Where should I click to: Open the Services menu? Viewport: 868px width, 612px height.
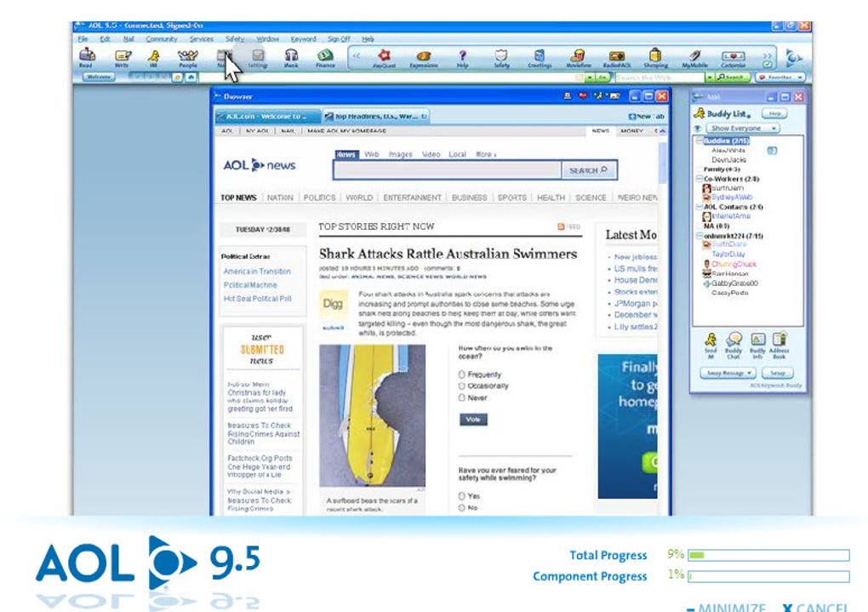point(201,39)
